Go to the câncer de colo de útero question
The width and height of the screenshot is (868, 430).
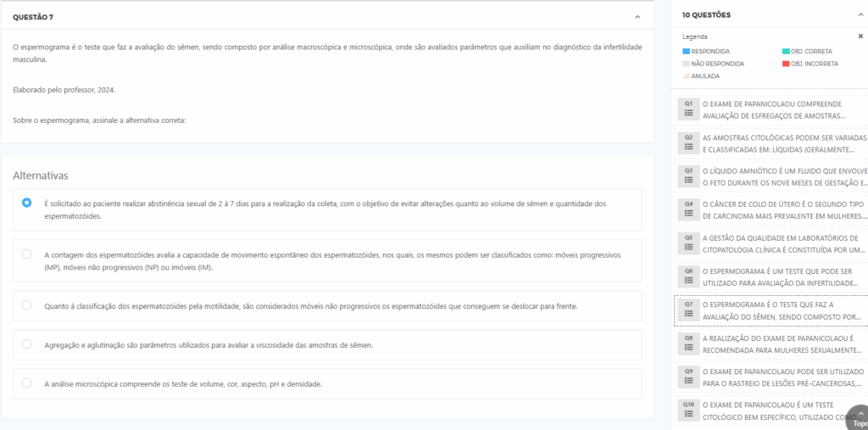[x=783, y=209]
